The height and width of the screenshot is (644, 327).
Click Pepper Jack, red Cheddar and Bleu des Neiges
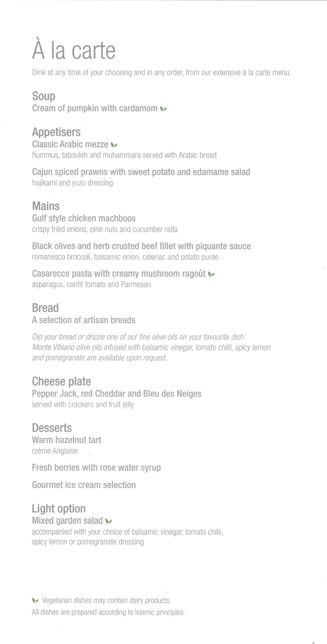[116, 394]
